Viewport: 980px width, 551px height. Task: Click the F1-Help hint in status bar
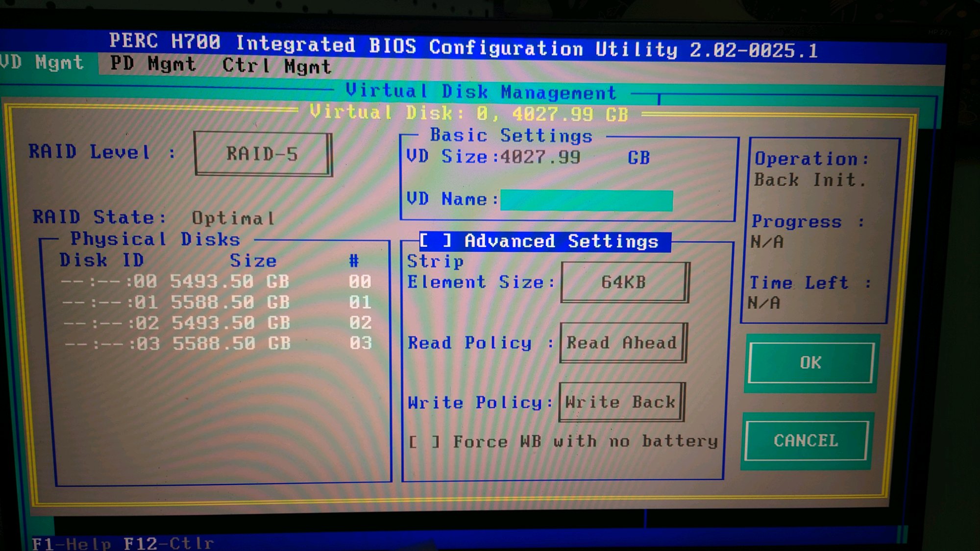[72, 543]
